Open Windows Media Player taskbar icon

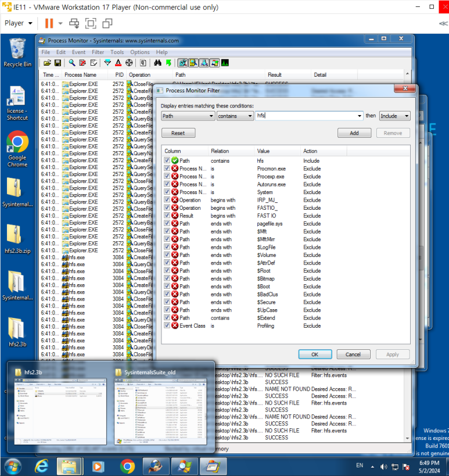[98, 466]
